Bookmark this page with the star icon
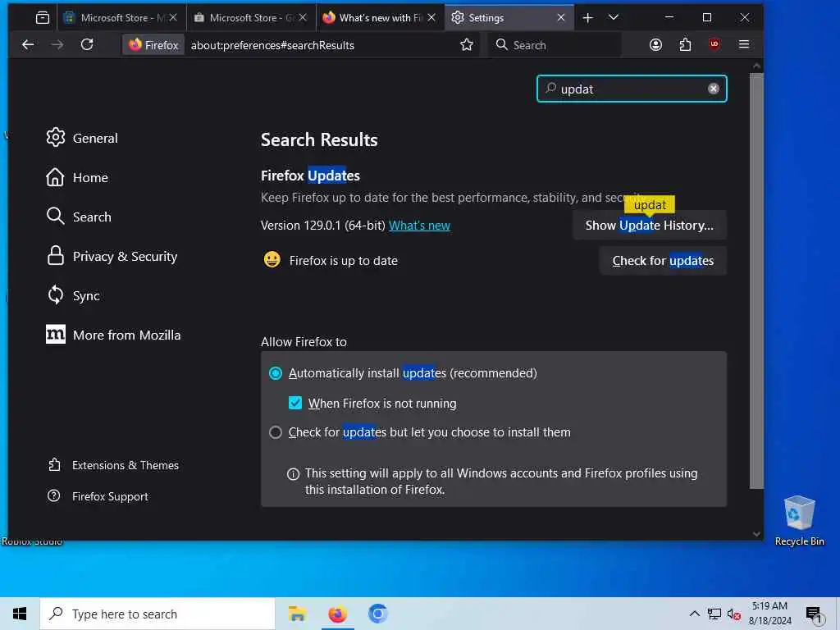Viewport: 840px width, 630px height. [467, 44]
